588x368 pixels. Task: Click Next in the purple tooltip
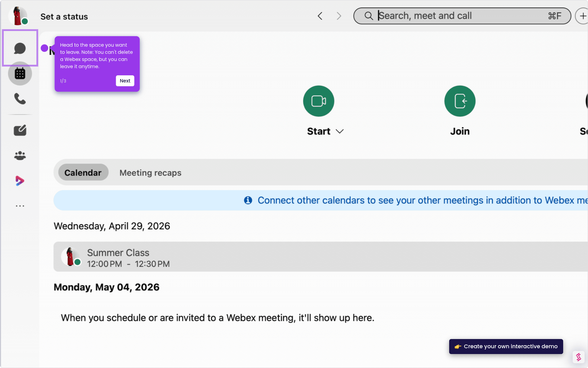click(125, 81)
